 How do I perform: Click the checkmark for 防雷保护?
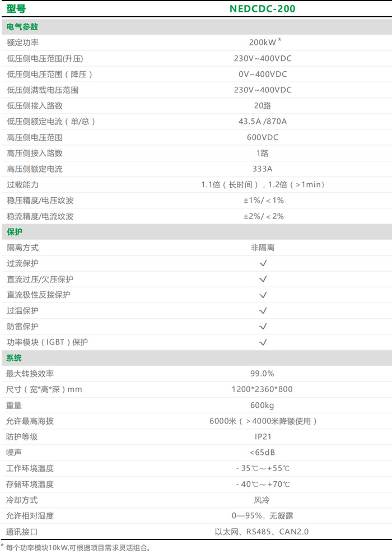tap(263, 327)
